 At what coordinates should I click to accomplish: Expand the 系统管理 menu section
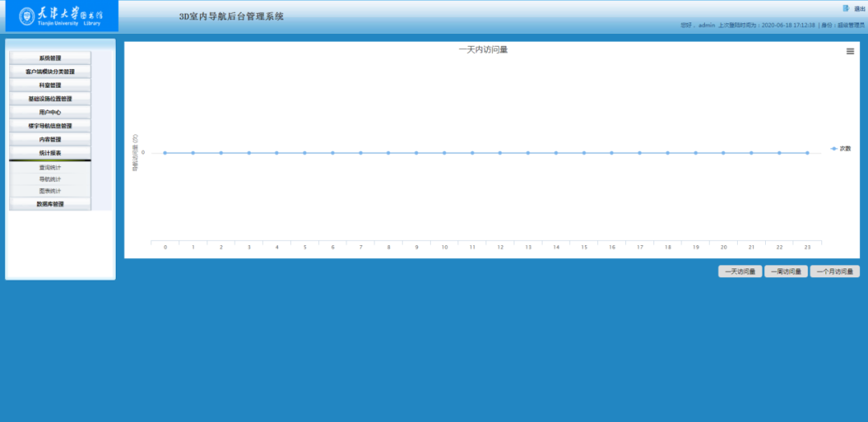pos(50,58)
